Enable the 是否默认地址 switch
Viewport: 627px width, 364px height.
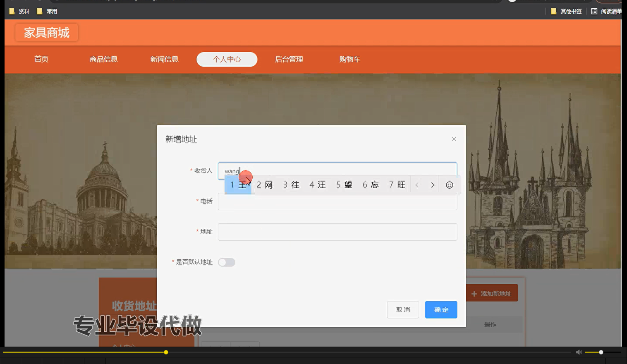click(226, 262)
